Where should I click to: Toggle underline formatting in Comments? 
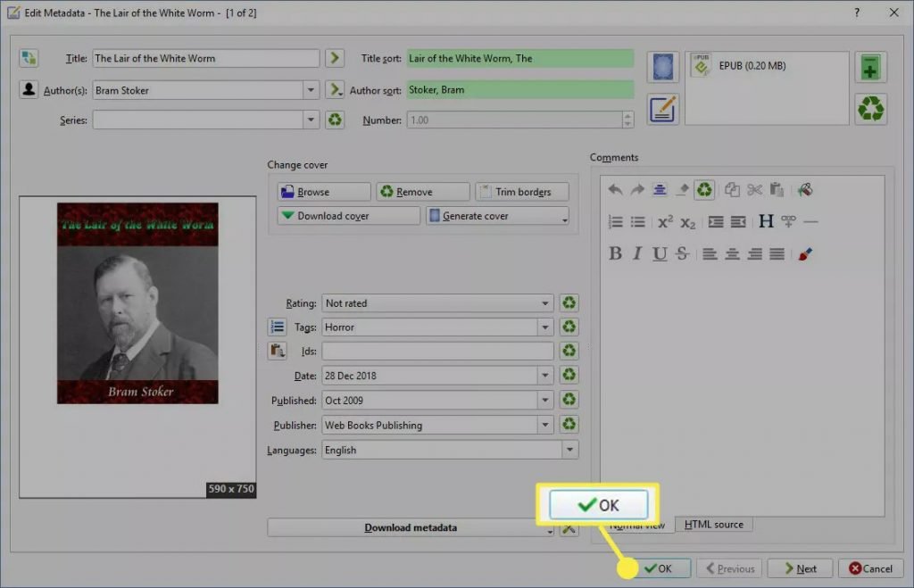point(660,253)
